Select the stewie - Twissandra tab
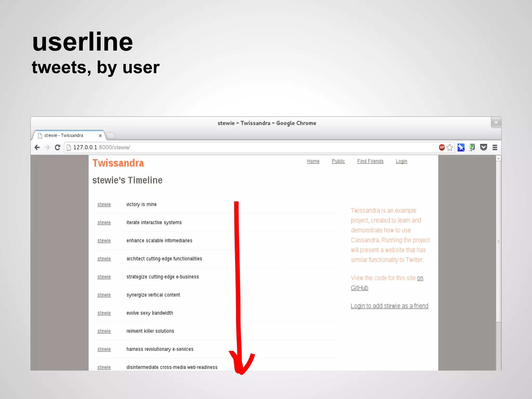Image resolution: width=532 pixels, height=399 pixels. pos(64,135)
